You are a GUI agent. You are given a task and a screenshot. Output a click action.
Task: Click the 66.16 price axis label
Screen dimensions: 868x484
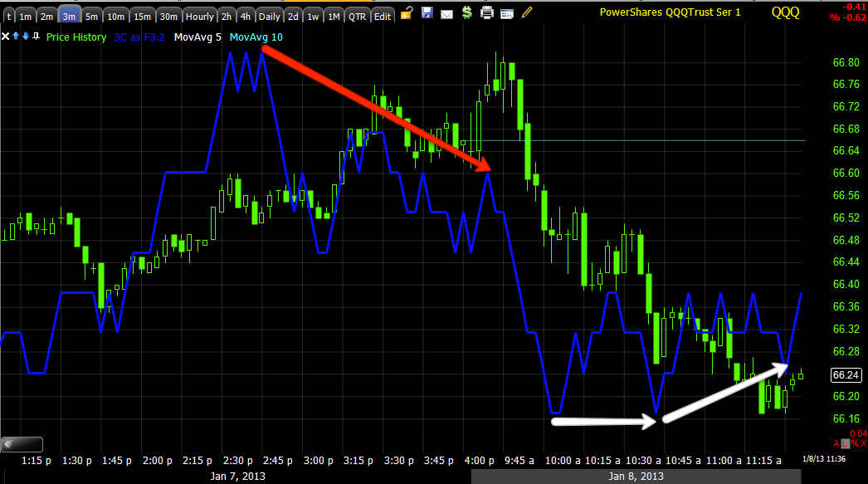pyautogui.click(x=846, y=418)
